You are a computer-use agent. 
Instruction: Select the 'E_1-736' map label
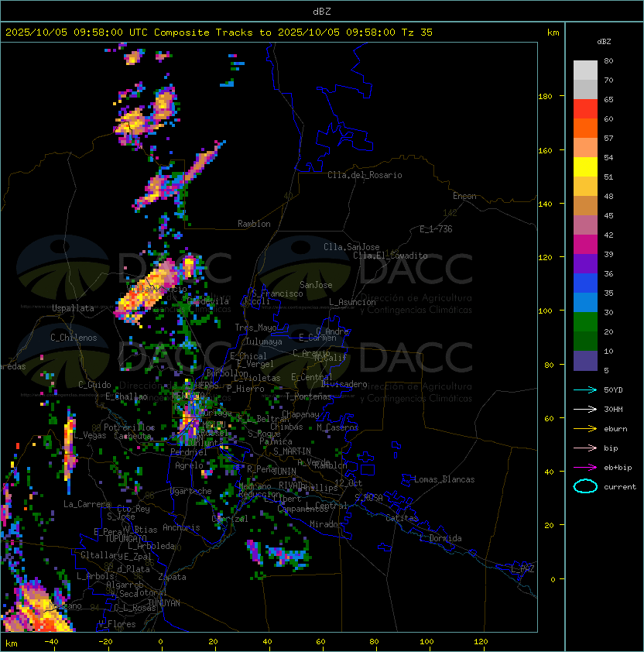[x=436, y=229]
